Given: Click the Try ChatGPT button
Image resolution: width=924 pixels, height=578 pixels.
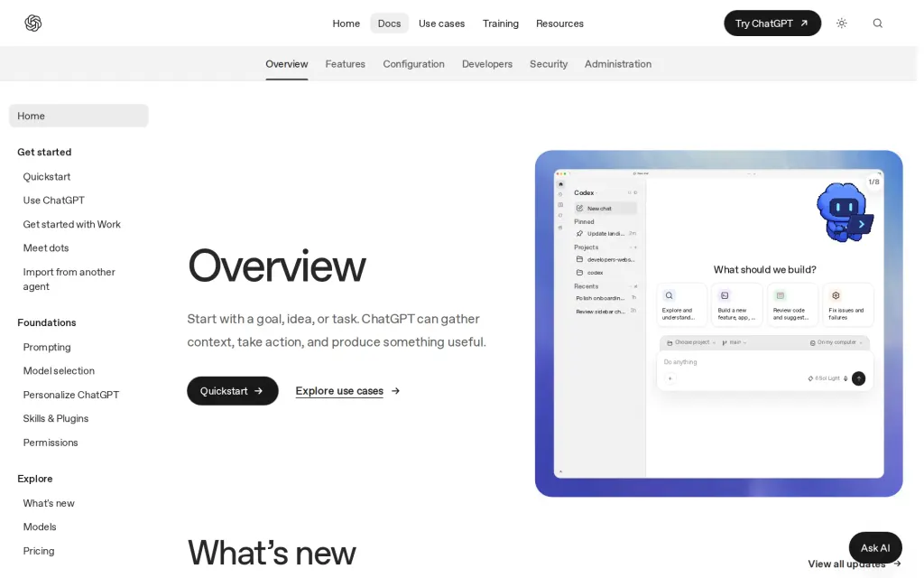Looking at the screenshot, I should (772, 23).
